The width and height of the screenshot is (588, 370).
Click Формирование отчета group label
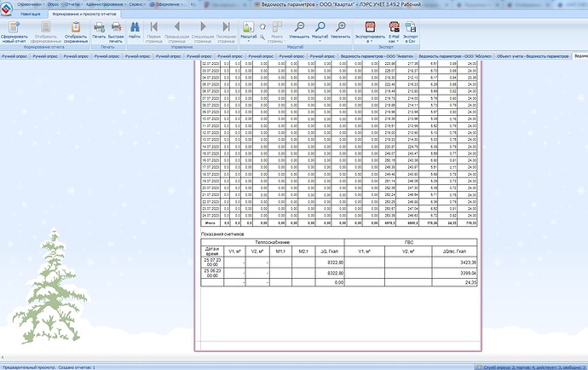pyautogui.click(x=43, y=47)
